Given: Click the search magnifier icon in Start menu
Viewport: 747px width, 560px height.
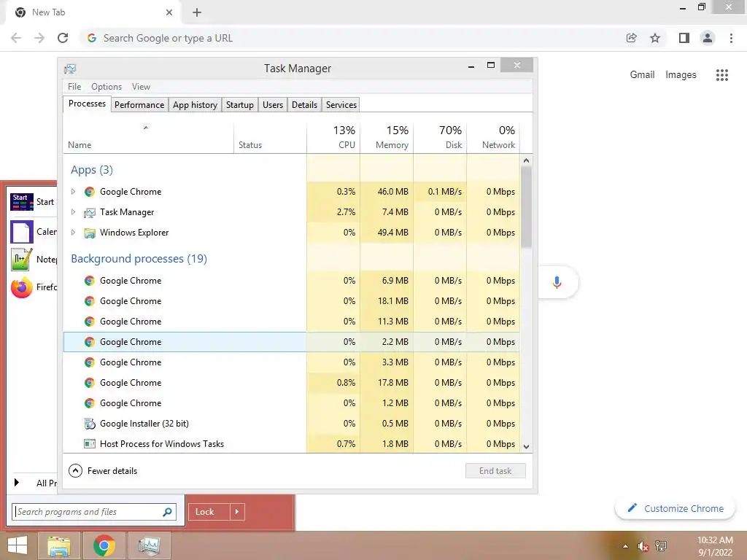Looking at the screenshot, I should pyautogui.click(x=167, y=512).
